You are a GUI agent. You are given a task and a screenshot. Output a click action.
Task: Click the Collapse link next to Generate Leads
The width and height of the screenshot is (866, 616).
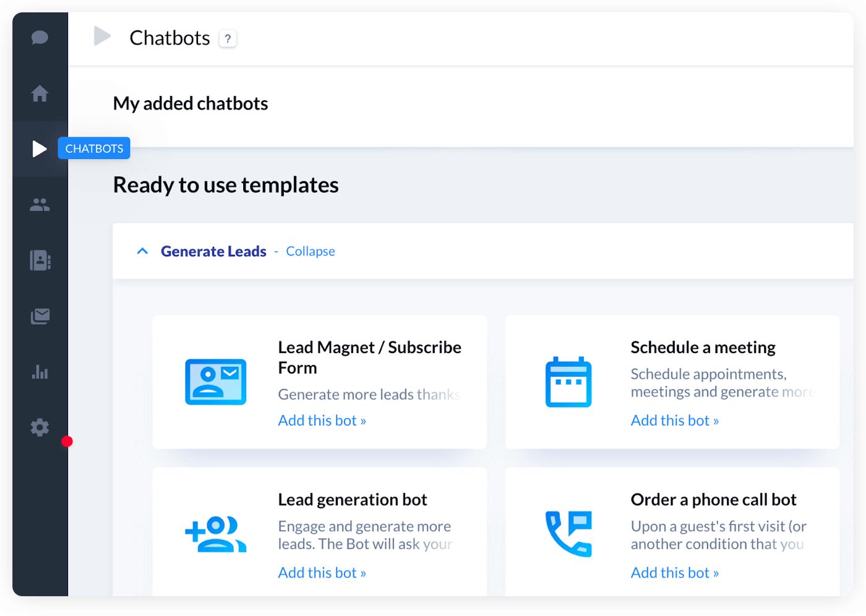click(x=310, y=251)
